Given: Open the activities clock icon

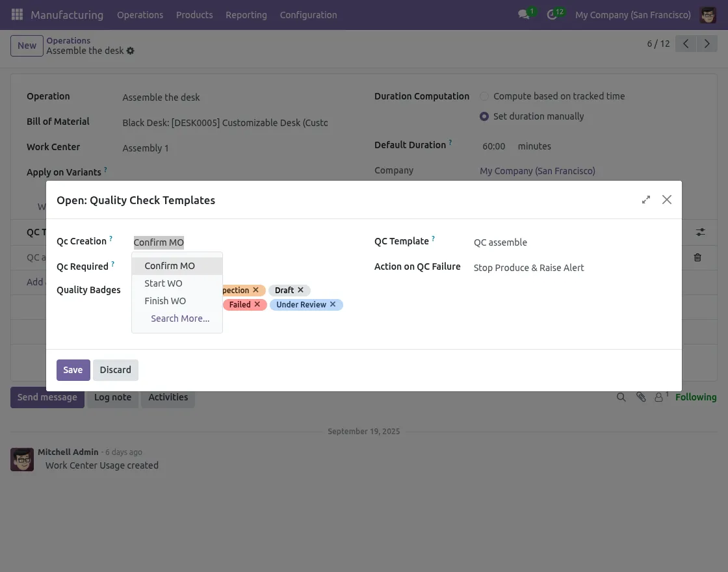Looking at the screenshot, I should 552,14.
